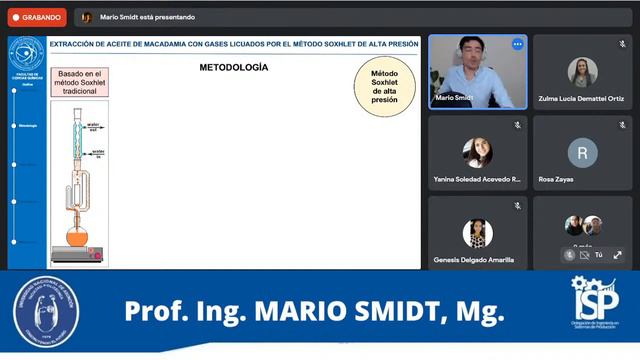The height and width of the screenshot is (360, 640).
Task: Click the 'Yanina Soledad Acevedo R...' name label
Action: 477,179
